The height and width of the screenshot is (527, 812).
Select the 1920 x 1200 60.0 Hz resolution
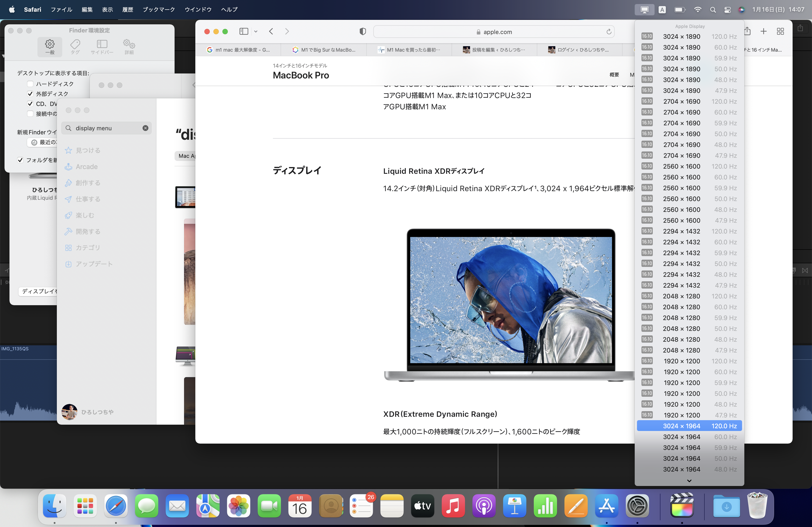tap(689, 372)
